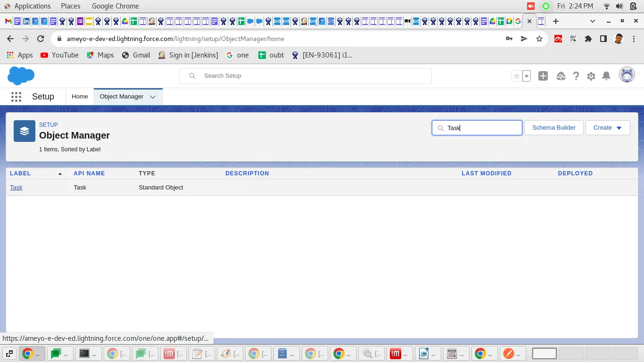Click the Object Manager layers icon
Viewport: 644px width, 362px height.
(25, 131)
